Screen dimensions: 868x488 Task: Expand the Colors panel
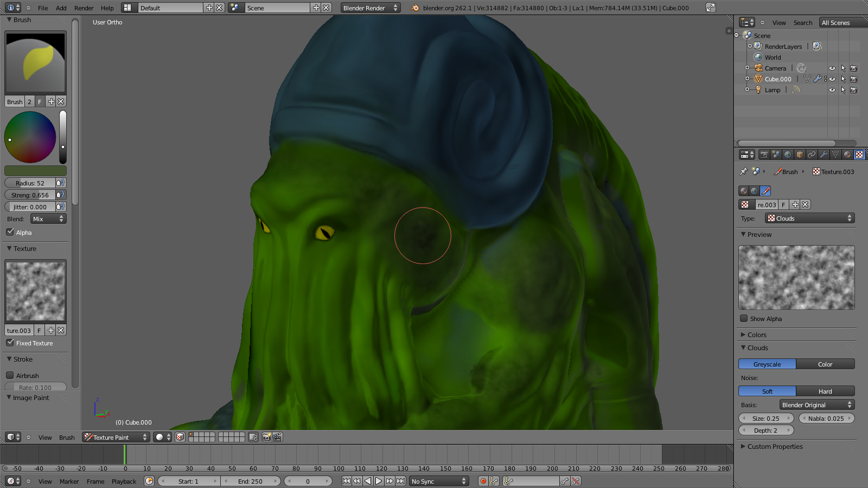click(x=756, y=335)
